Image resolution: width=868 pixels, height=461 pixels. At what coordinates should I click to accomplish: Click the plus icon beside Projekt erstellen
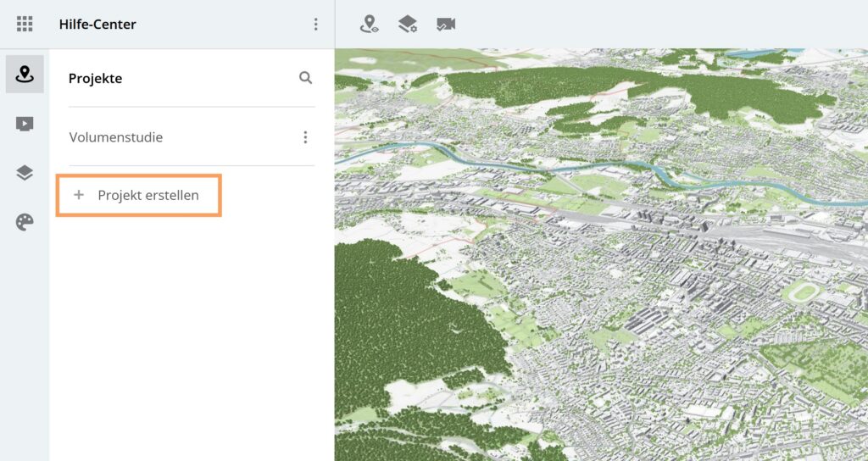click(79, 195)
